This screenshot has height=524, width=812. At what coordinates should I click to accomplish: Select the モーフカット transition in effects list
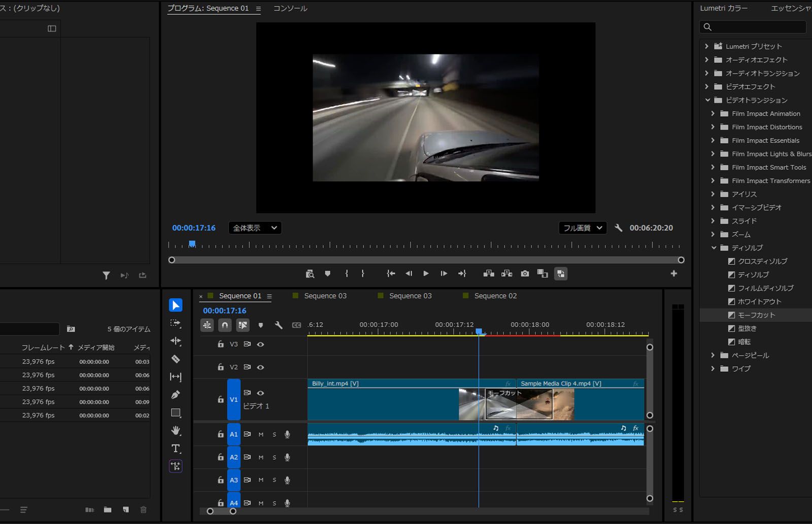coord(756,315)
